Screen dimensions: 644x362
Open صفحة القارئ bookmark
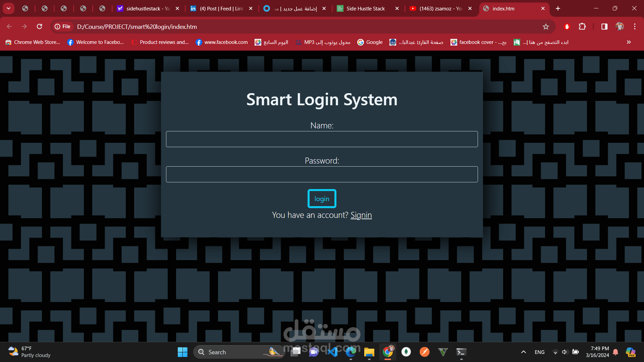click(x=416, y=42)
